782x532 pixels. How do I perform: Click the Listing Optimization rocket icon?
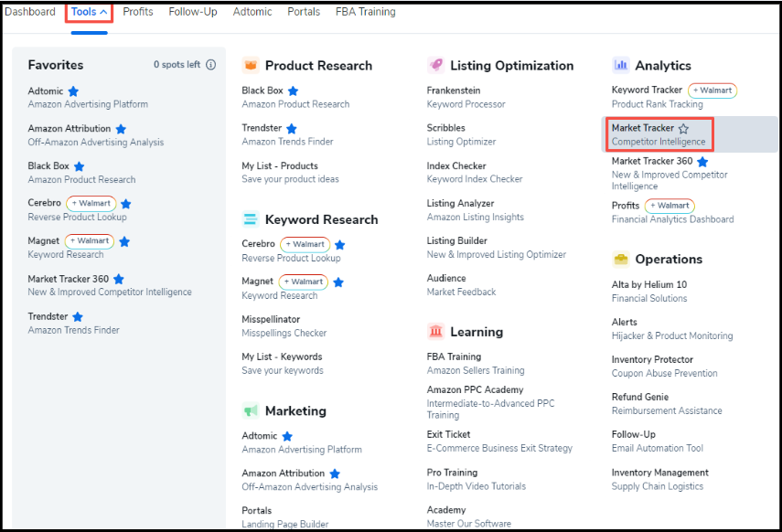coord(435,66)
